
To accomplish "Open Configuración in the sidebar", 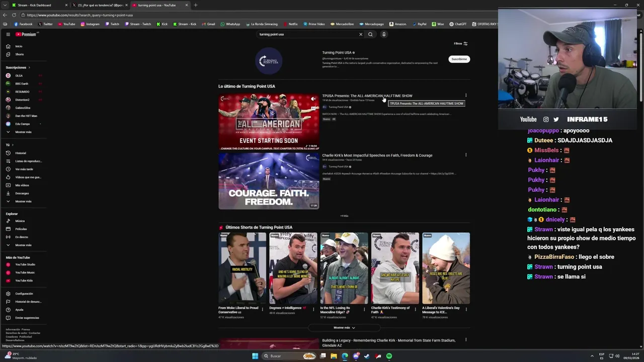I will 23,294.
